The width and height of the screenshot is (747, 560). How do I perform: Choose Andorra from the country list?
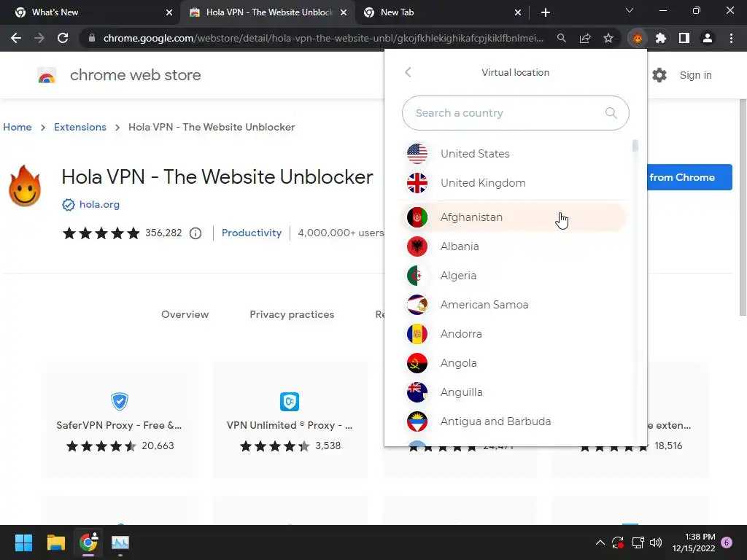coord(513,334)
